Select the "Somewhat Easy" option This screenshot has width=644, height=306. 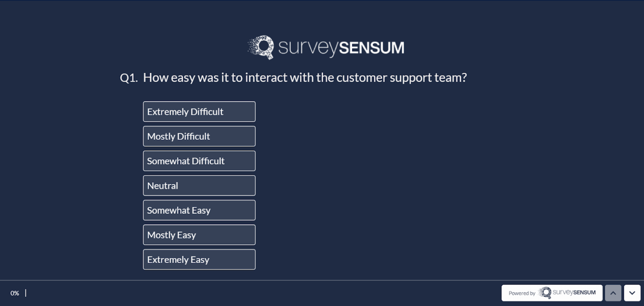pos(199,210)
